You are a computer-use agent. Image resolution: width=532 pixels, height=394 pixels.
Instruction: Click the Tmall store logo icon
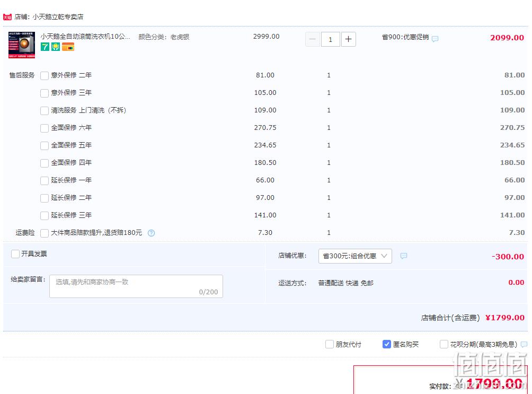[7, 17]
